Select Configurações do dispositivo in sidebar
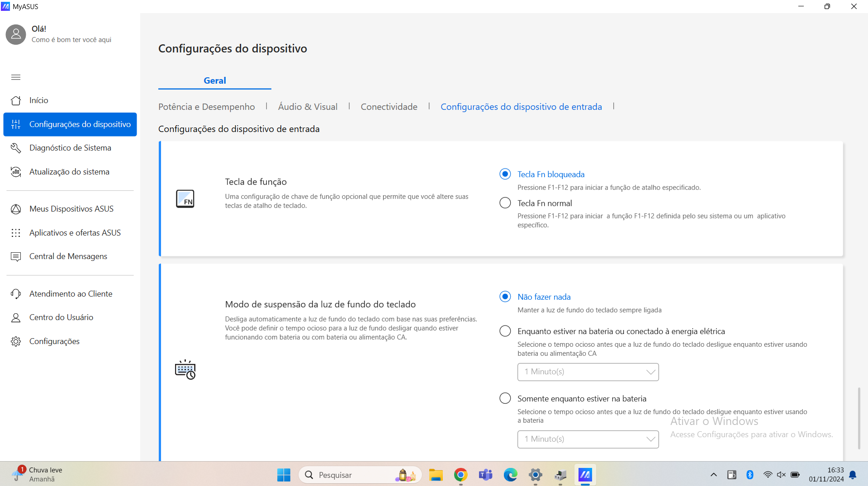This screenshot has width=868, height=486. tap(70, 124)
